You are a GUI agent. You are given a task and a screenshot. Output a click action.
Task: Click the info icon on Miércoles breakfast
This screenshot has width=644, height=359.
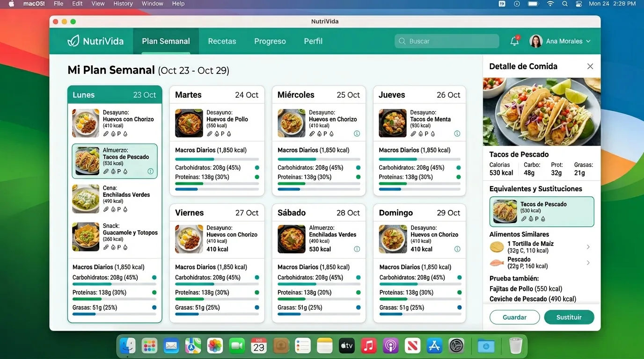[x=357, y=133]
